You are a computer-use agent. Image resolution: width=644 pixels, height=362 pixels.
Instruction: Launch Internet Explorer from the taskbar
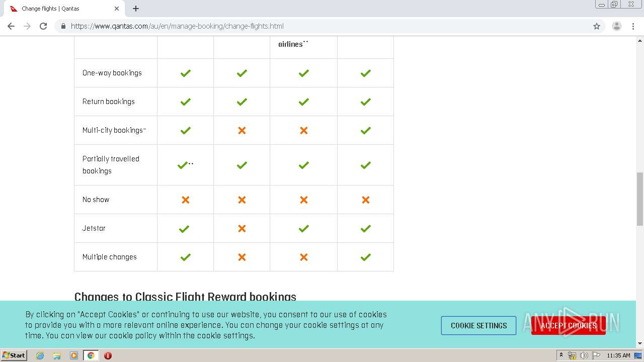pos(40,355)
